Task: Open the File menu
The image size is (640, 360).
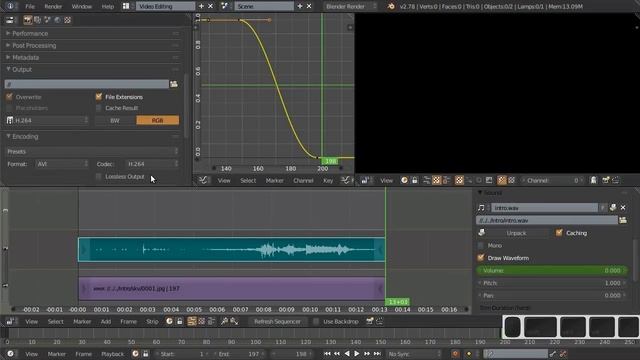Action: click(30, 7)
